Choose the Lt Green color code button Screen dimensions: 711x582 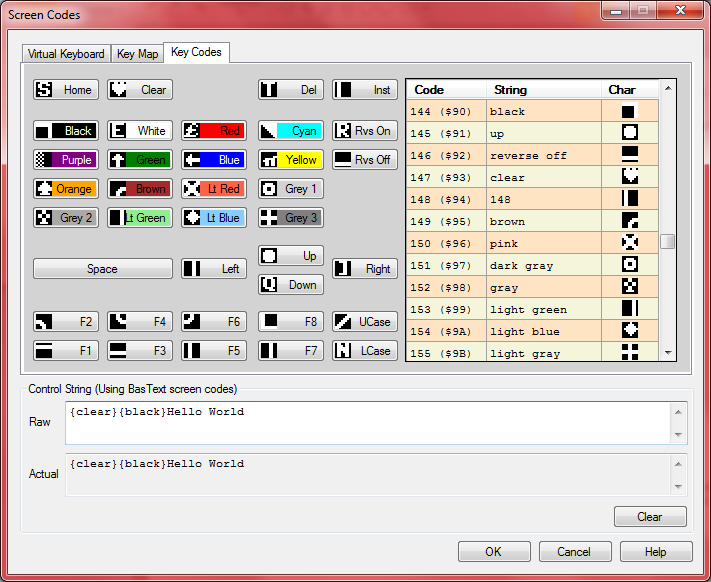[140, 218]
